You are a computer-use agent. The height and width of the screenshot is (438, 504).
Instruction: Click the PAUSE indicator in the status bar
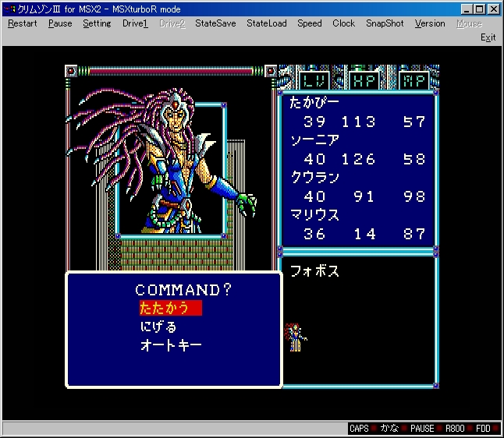click(422, 429)
